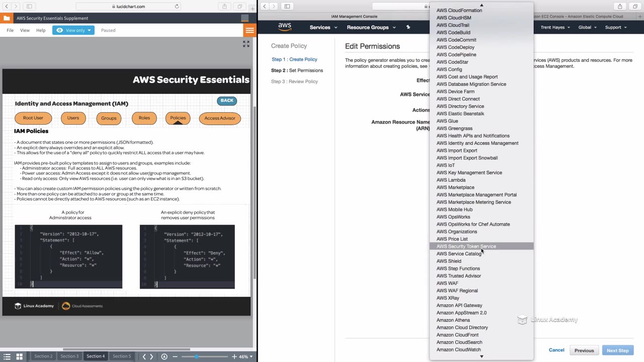Go back in the Lucidchart Safari window
Screen dimensions: 644x362
coord(7,7)
